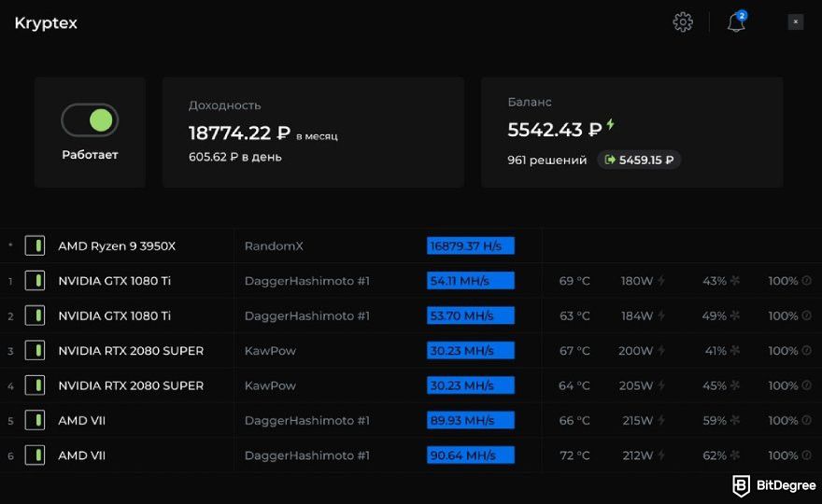Screen dimensions: 822x504
Task: Toggle device 4 RTX 2080 SUPER switch
Action: 35,385
